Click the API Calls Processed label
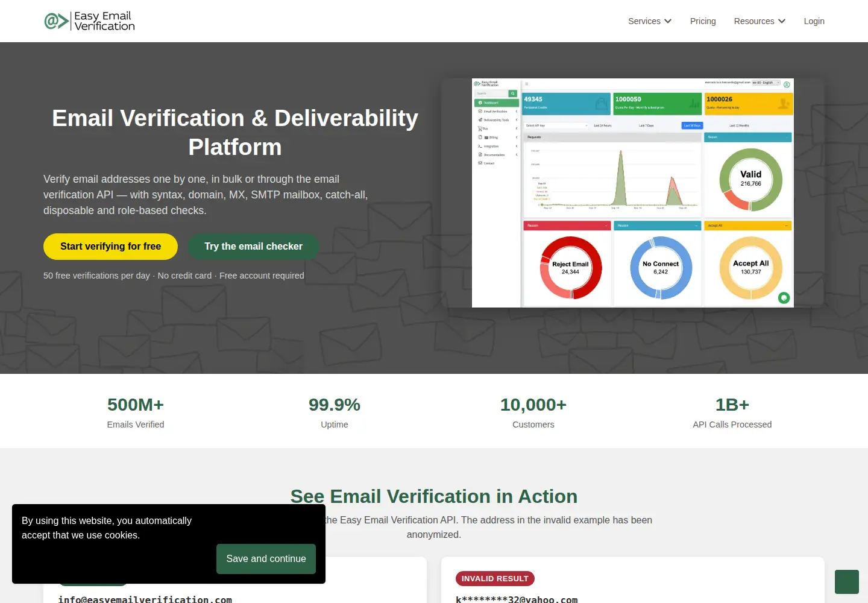868x603 pixels. pyautogui.click(x=732, y=425)
